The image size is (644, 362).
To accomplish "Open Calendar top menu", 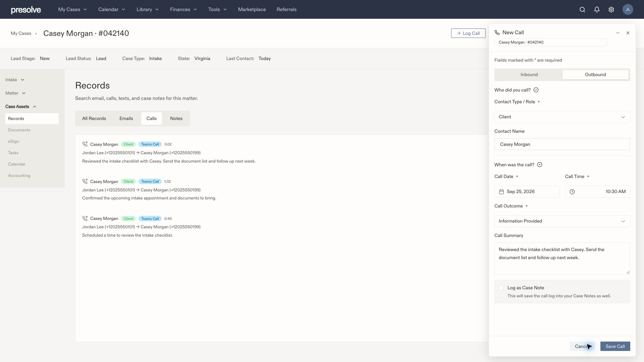I will point(112,9).
